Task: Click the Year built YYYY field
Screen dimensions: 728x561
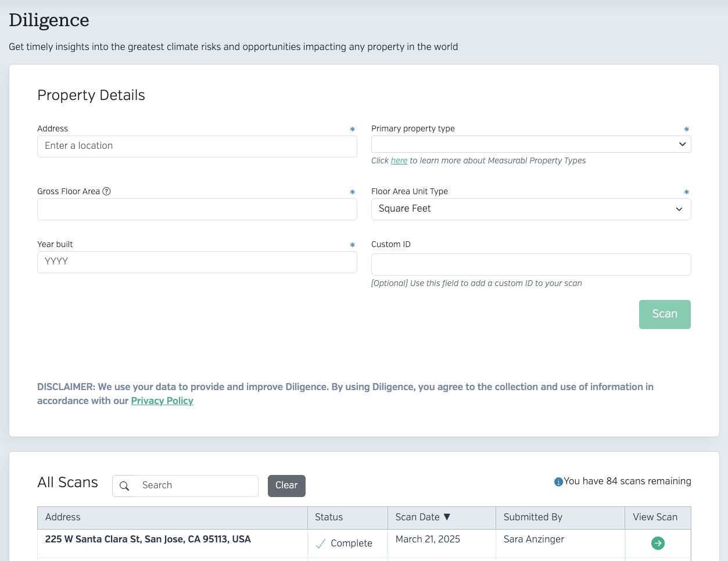Action: [x=197, y=262]
